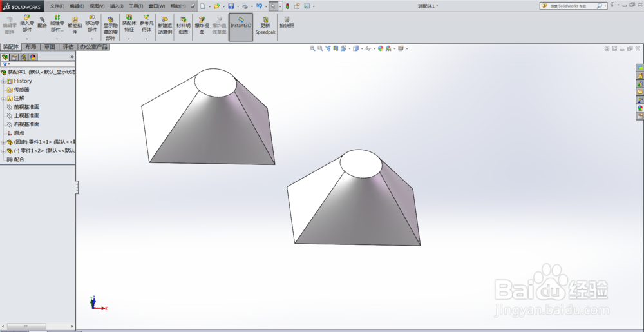This screenshot has width=644, height=332.
Task: Click the Zoom to Area icon
Action: coord(320,48)
